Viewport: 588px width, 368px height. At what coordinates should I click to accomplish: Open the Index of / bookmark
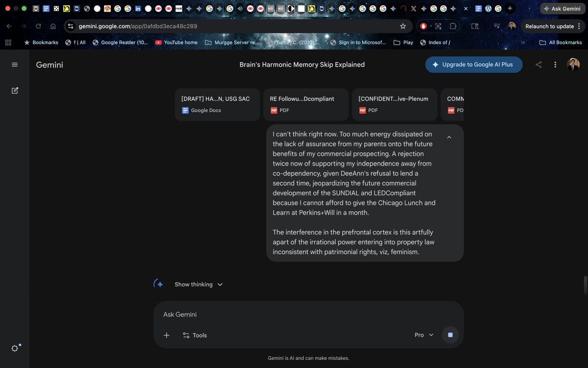435,43
